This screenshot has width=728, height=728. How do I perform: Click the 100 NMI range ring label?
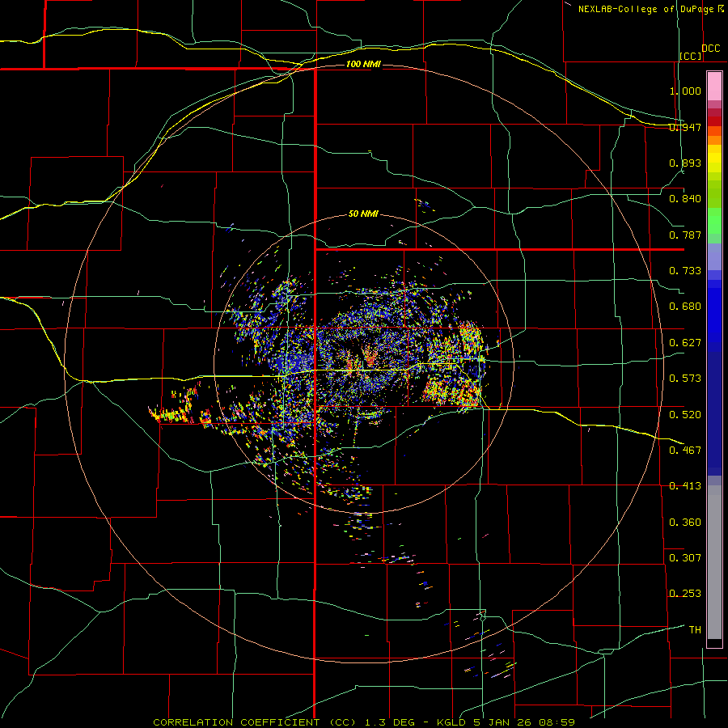(363, 64)
